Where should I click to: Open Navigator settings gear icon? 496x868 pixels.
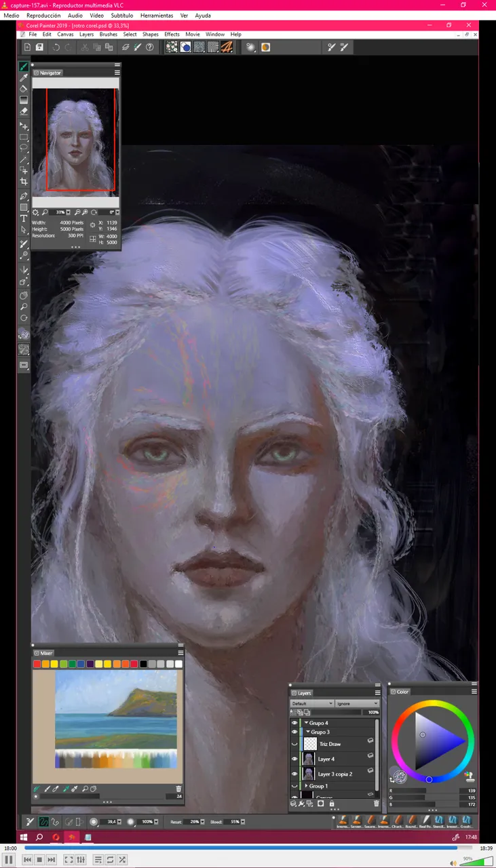pyautogui.click(x=36, y=212)
